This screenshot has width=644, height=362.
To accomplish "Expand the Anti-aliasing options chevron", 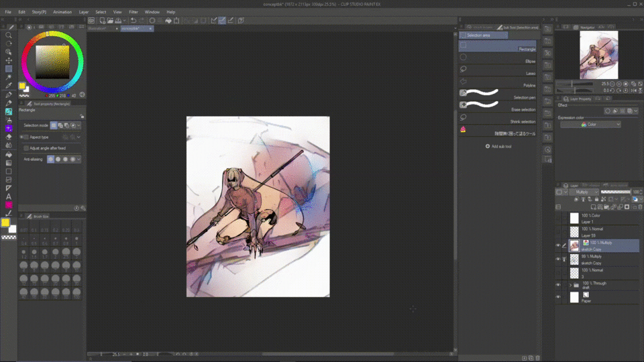I will pos(78,160).
